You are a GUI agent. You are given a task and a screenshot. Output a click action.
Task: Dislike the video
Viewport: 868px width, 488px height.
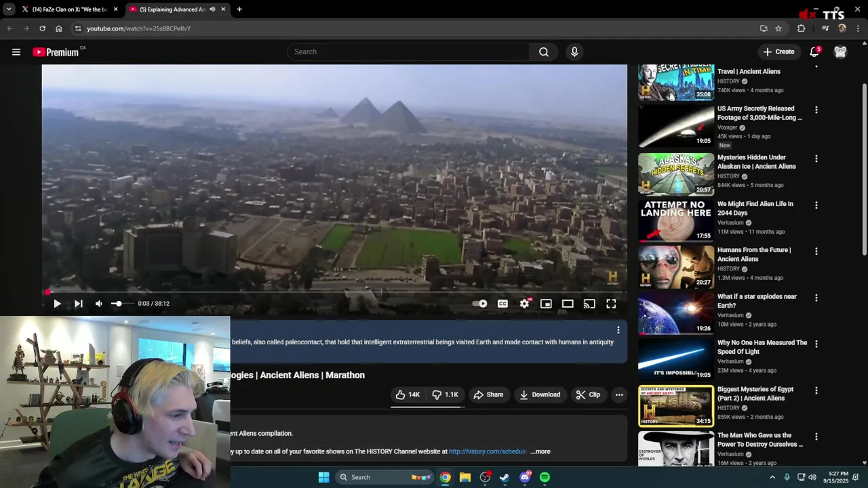point(446,394)
